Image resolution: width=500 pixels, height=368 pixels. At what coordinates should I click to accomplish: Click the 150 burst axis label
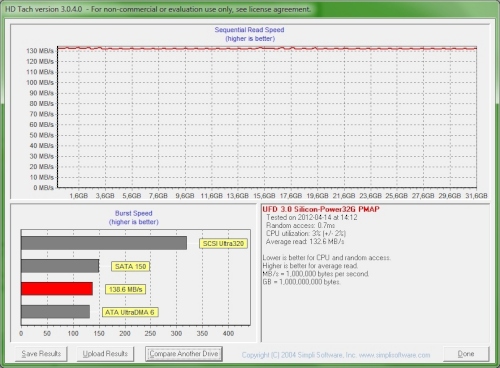99,333
